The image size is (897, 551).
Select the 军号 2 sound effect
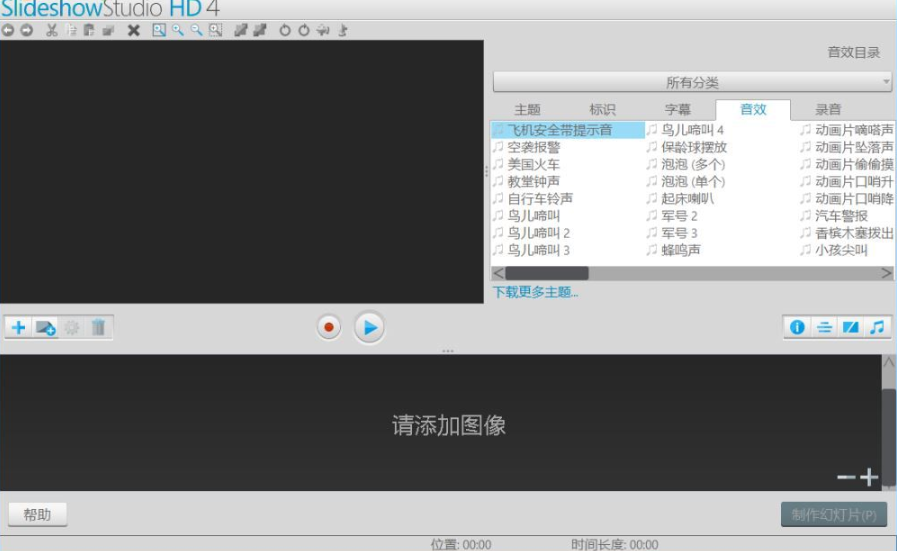679,216
